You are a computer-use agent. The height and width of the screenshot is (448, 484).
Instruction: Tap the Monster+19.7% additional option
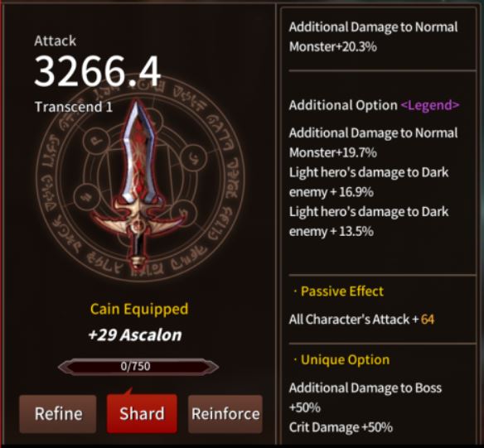pyautogui.click(x=333, y=152)
